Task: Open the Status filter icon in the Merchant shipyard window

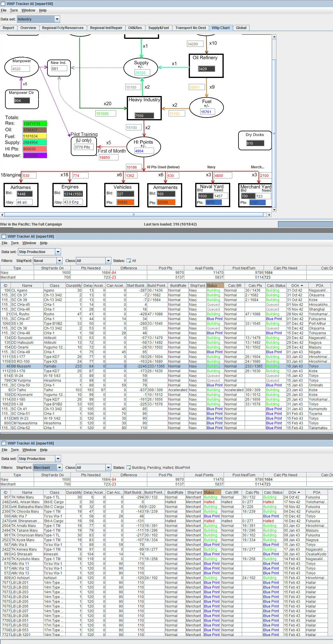Action: 129,468
